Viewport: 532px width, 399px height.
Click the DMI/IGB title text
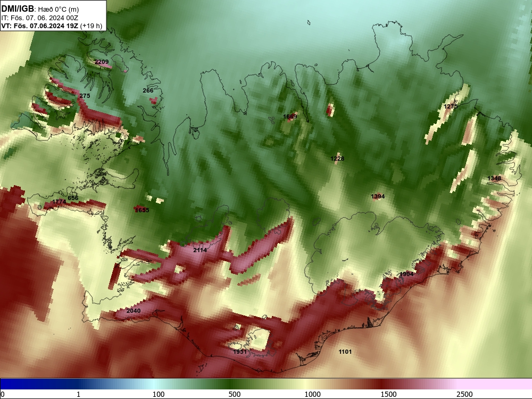pos(18,9)
